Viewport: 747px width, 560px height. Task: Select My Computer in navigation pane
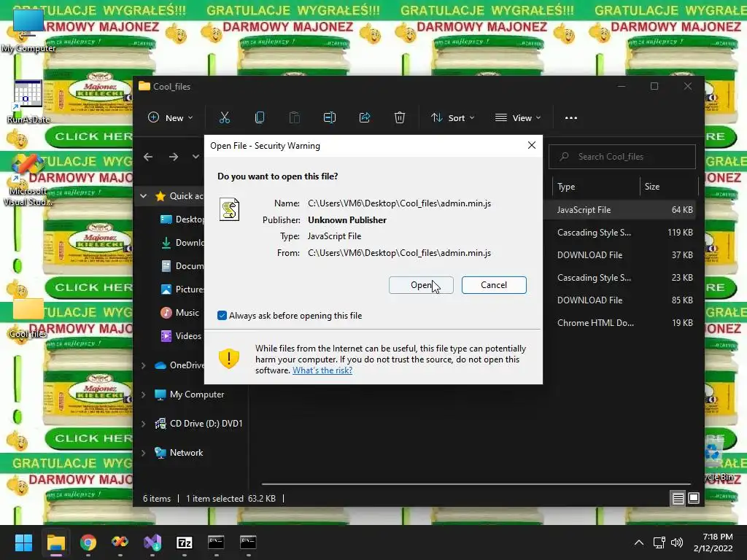196,394
